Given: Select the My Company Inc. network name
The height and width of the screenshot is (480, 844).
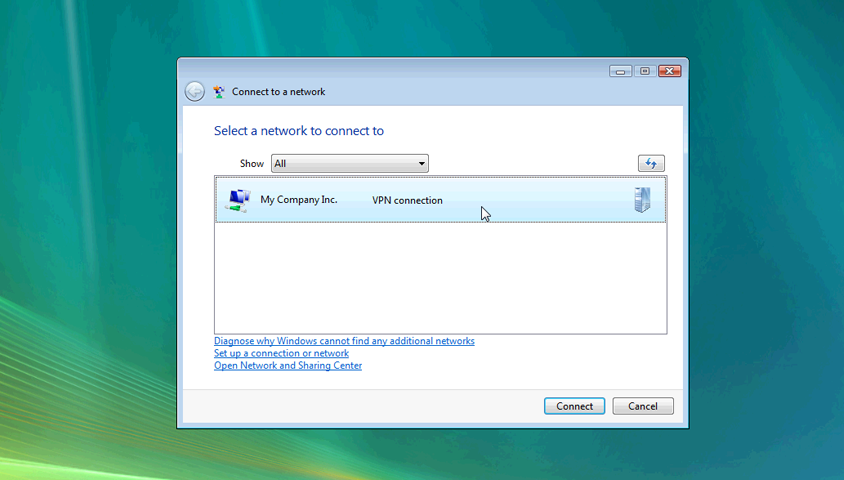Looking at the screenshot, I should tap(299, 200).
